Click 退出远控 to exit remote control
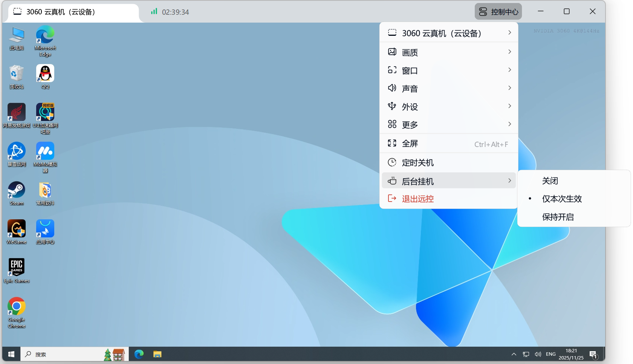 (417, 199)
